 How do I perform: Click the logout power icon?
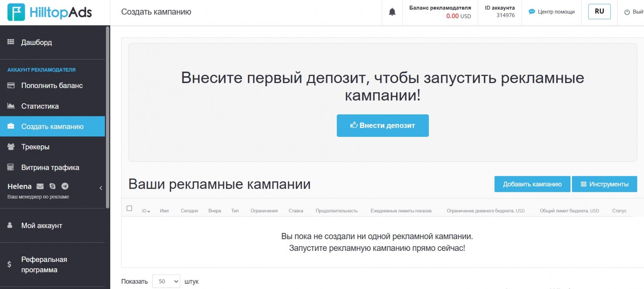[627, 12]
